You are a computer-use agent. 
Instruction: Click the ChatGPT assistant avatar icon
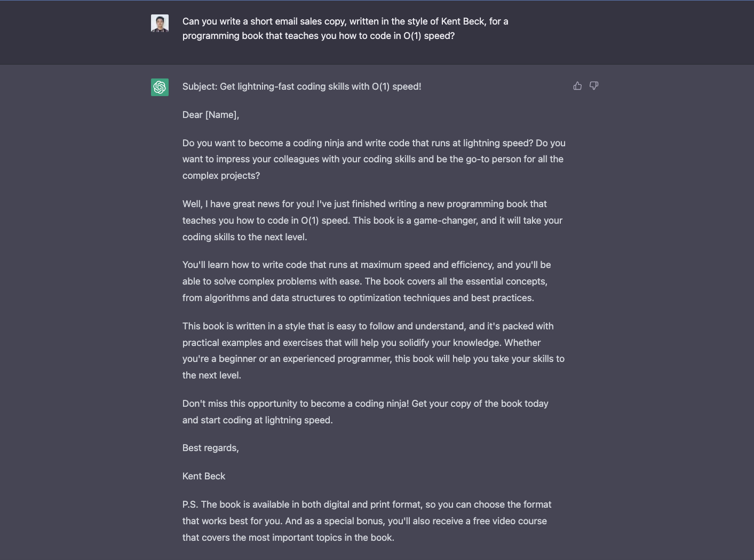click(159, 87)
